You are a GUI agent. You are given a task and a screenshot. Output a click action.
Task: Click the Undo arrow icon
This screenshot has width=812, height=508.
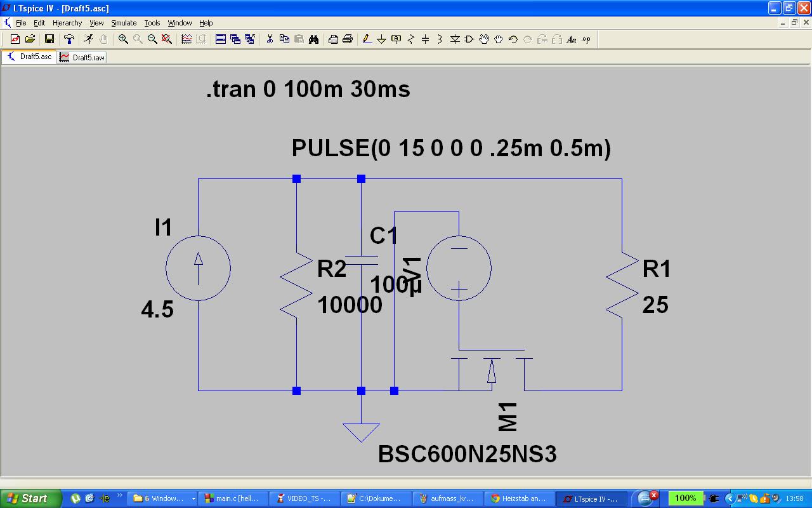point(513,39)
